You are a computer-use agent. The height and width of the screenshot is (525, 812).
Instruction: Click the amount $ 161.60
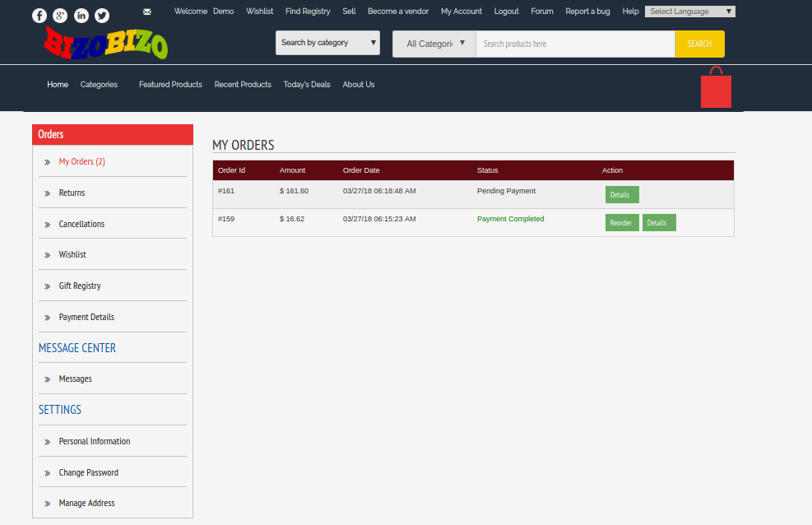coord(295,191)
